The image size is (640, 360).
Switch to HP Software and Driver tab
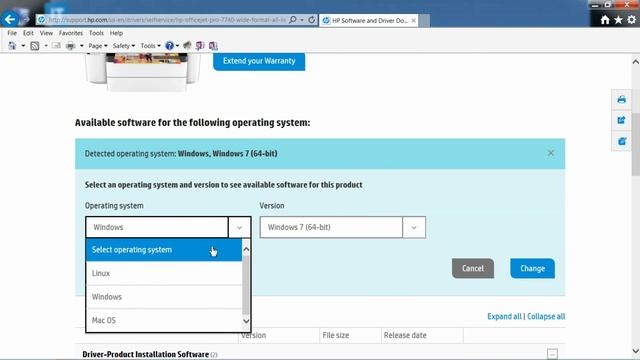[369, 20]
